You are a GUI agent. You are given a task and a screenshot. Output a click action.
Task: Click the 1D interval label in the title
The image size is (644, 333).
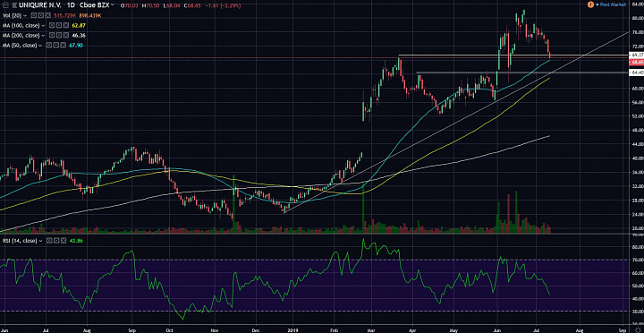point(71,5)
